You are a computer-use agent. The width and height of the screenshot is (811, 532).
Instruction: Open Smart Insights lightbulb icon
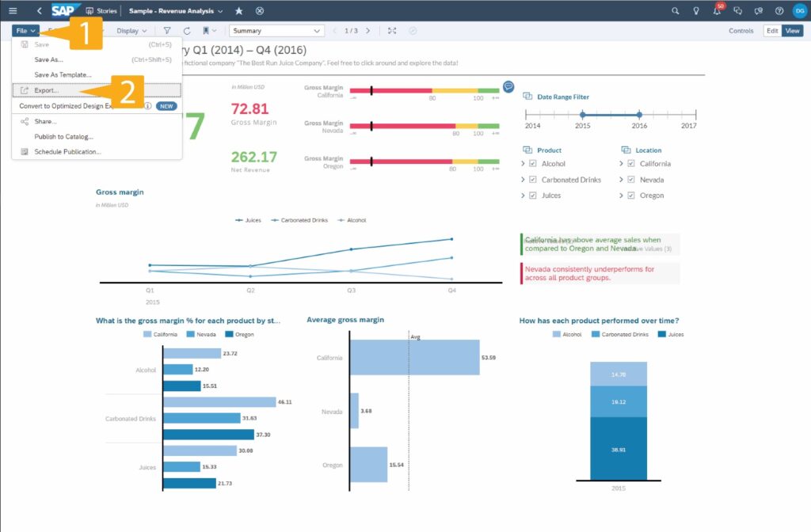696,10
